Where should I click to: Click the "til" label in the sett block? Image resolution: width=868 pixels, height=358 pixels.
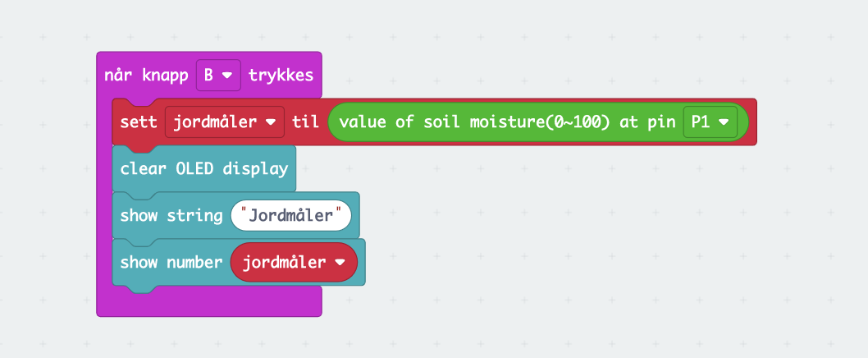click(305, 122)
